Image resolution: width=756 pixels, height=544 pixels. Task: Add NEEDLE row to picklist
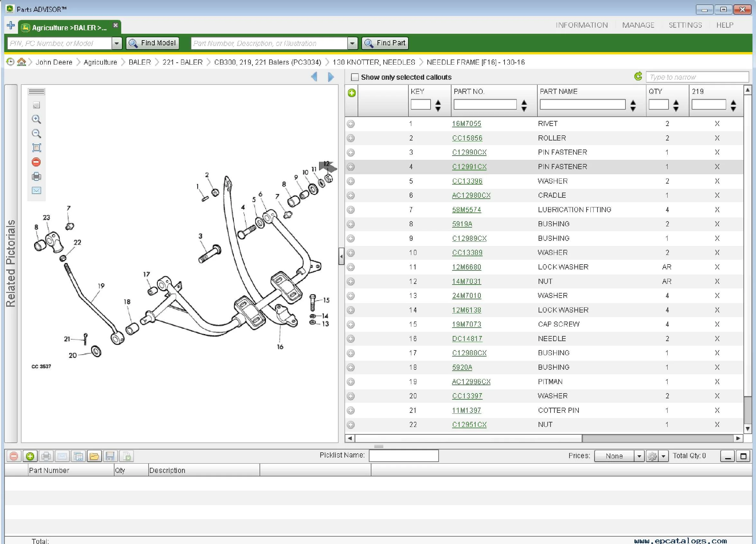click(351, 339)
